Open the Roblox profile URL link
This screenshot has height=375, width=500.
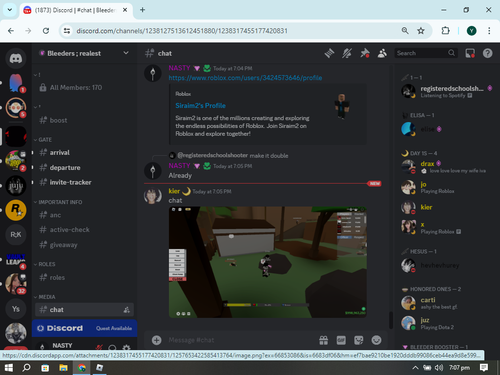245,78
